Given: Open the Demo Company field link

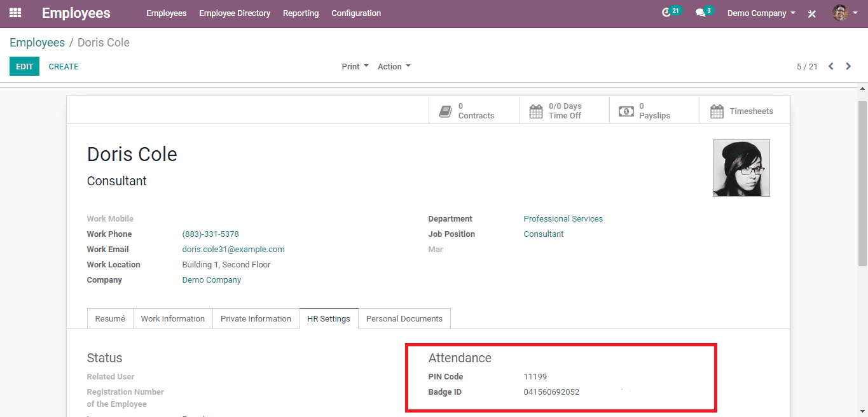Looking at the screenshot, I should tap(212, 280).
